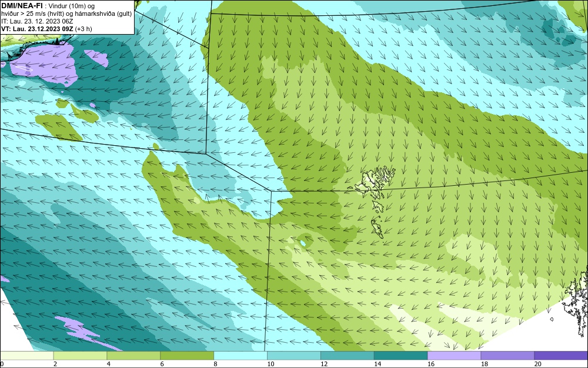Click the 8–10 m/s light cyan swatch
588x368 pixels.
(x=240, y=355)
